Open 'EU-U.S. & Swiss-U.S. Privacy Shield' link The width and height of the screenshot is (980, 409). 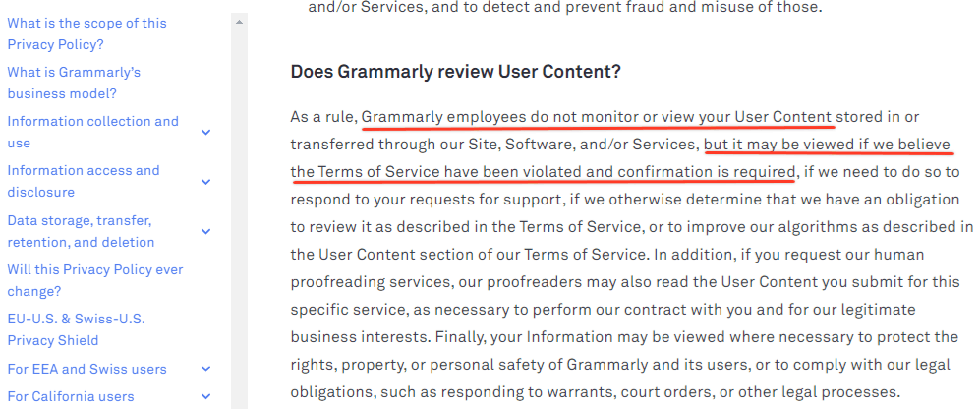click(76, 329)
